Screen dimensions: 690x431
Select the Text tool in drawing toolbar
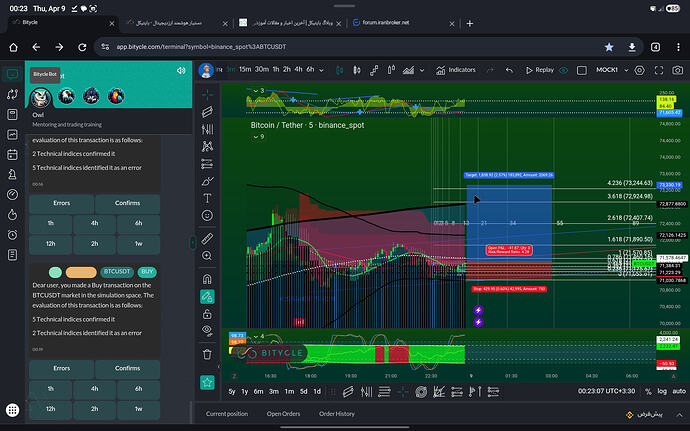[207, 198]
